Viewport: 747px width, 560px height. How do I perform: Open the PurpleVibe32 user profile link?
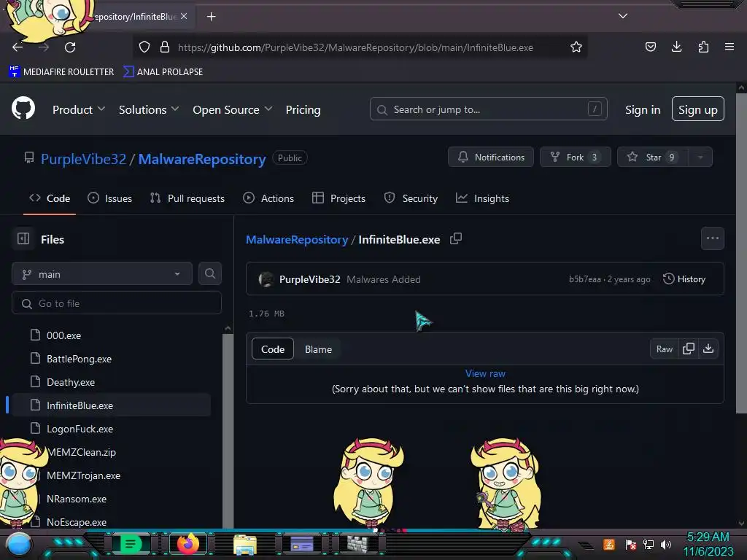pos(83,158)
